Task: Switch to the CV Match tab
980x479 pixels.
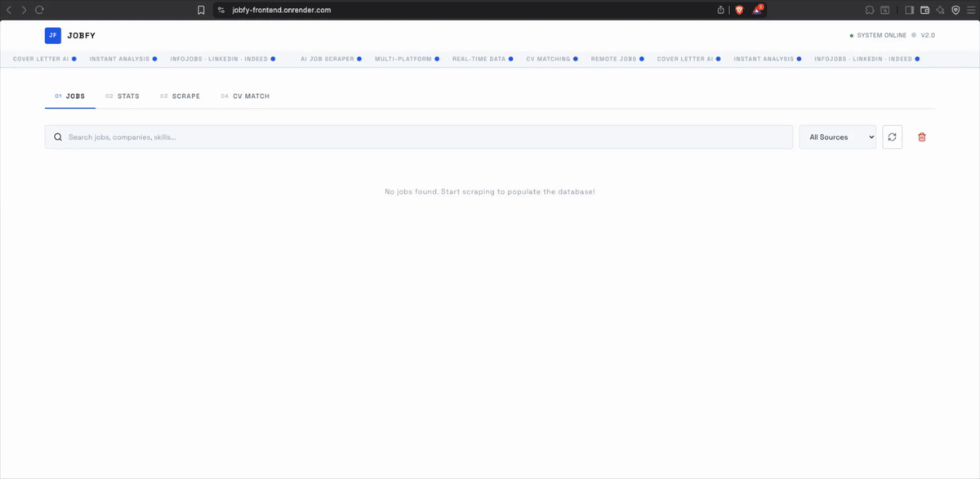Action: 245,96
